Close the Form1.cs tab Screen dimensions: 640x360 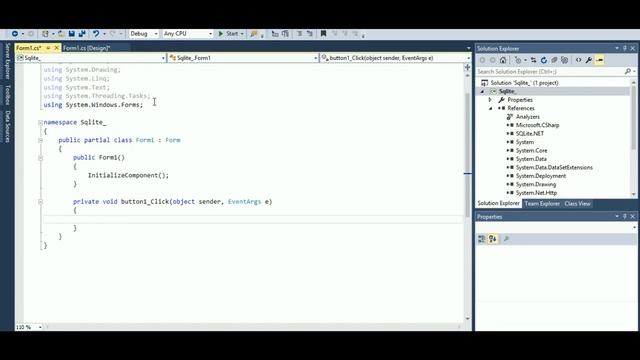click(x=56, y=48)
